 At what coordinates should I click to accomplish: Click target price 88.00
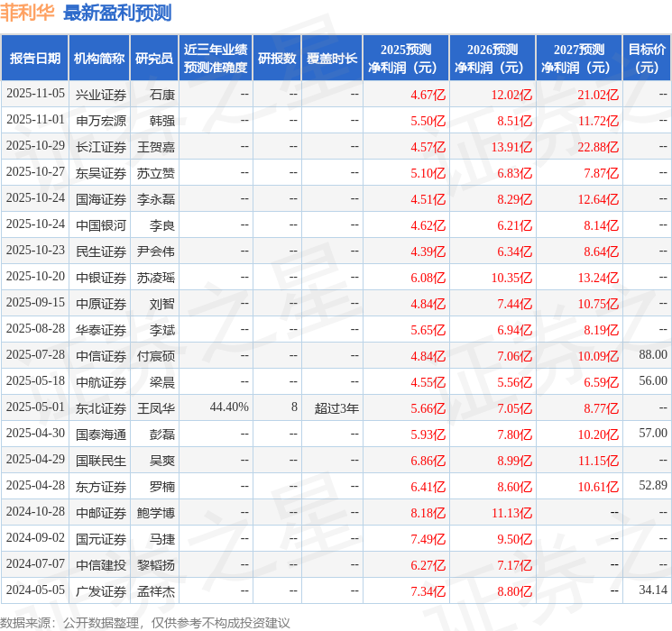click(653, 354)
